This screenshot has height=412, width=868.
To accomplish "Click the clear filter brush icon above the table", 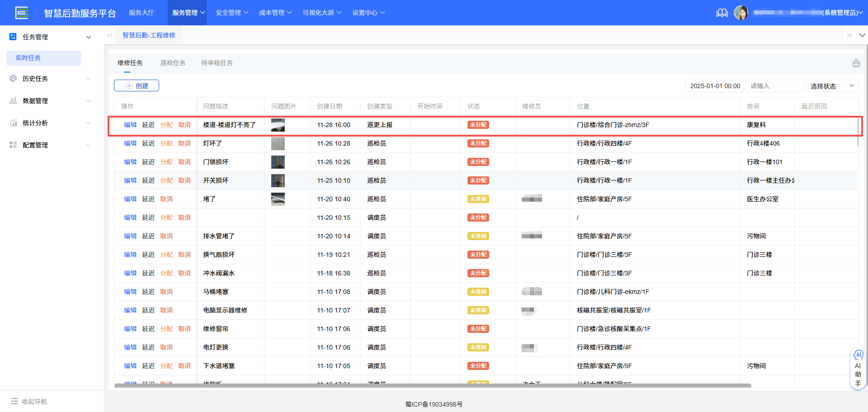I will tap(856, 63).
